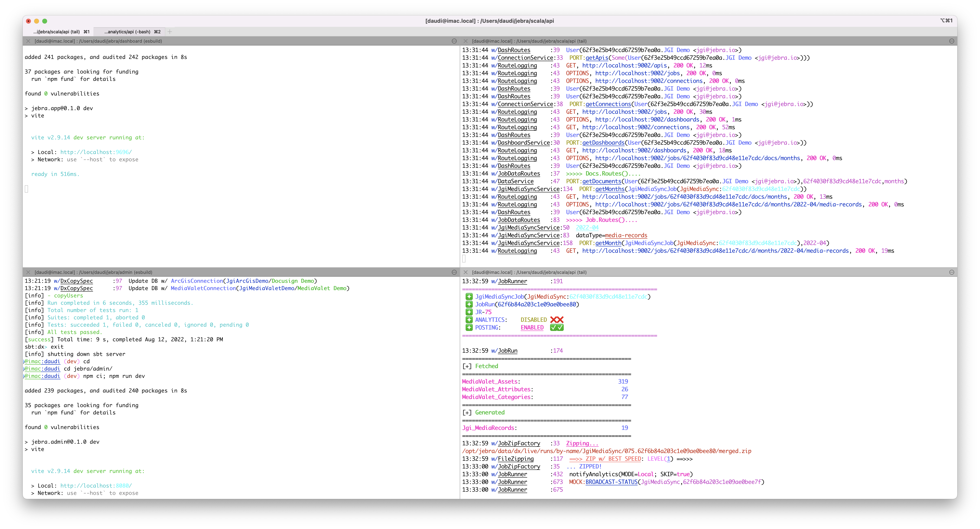The width and height of the screenshot is (980, 529).
Task: Click the BROADCAST-STATUS underlined text
Action: pyautogui.click(x=611, y=482)
